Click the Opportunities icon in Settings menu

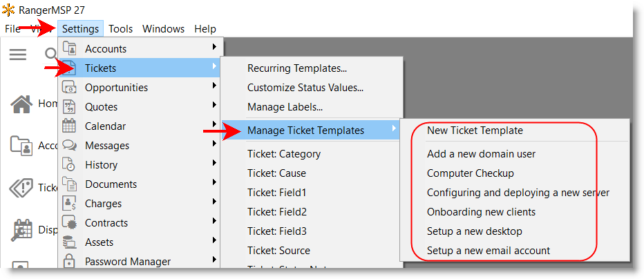pos(69,88)
